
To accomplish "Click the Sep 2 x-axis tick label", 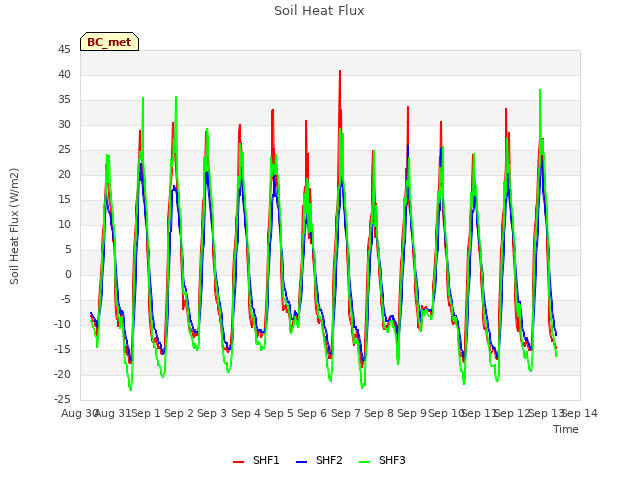I will (x=179, y=413).
